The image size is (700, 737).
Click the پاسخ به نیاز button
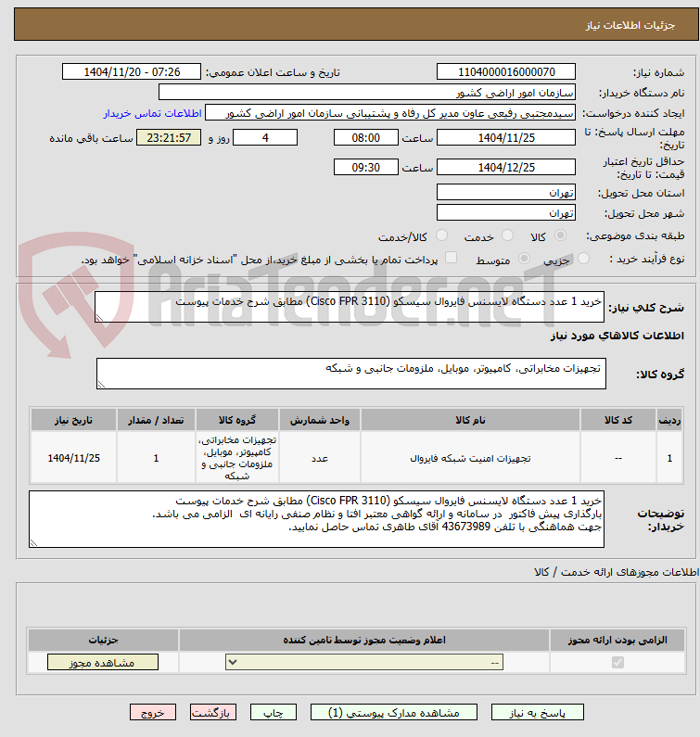pyautogui.click(x=538, y=712)
